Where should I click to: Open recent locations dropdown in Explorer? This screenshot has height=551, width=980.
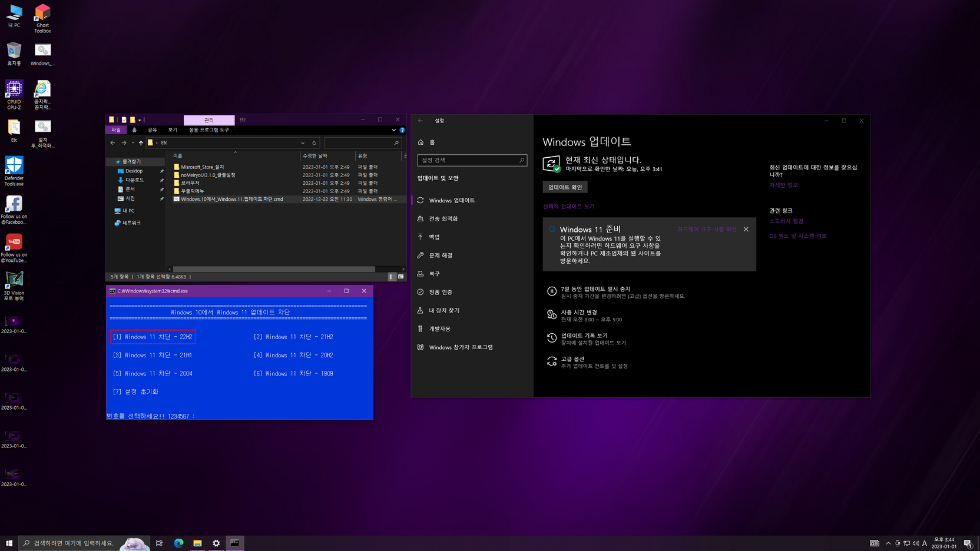[x=133, y=142]
